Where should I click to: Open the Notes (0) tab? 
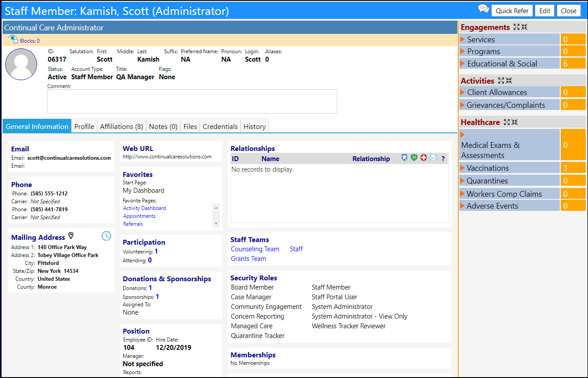pos(163,126)
